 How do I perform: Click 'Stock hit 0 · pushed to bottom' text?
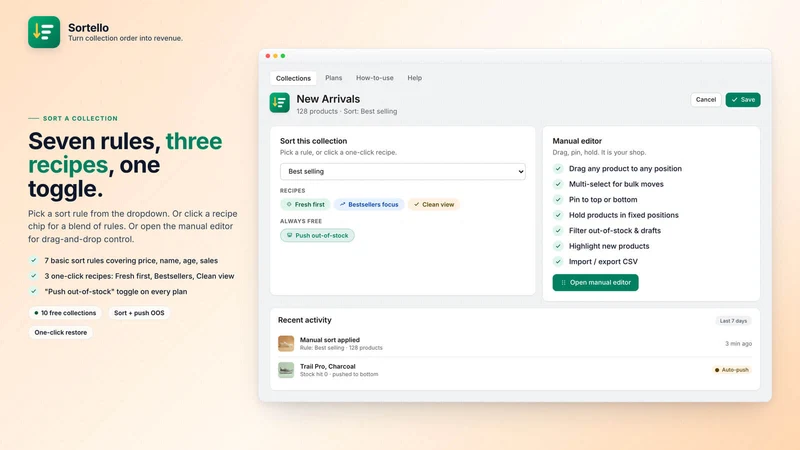pyautogui.click(x=339, y=374)
